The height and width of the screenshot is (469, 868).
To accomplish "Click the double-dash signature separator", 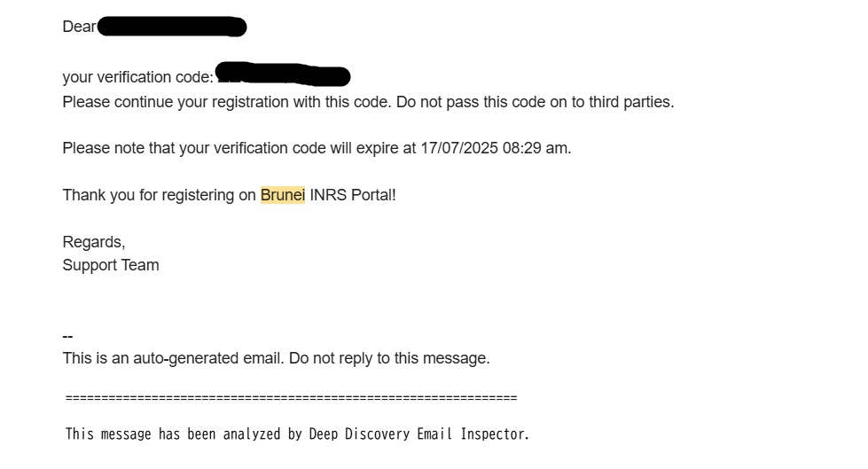I will [68, 336].
